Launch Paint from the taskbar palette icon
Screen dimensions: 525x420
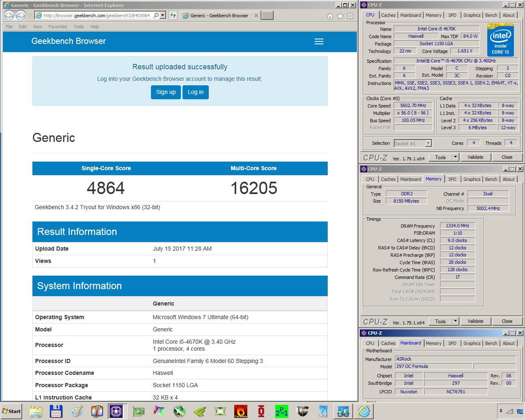pyautogui.click(x=76, y=411)
